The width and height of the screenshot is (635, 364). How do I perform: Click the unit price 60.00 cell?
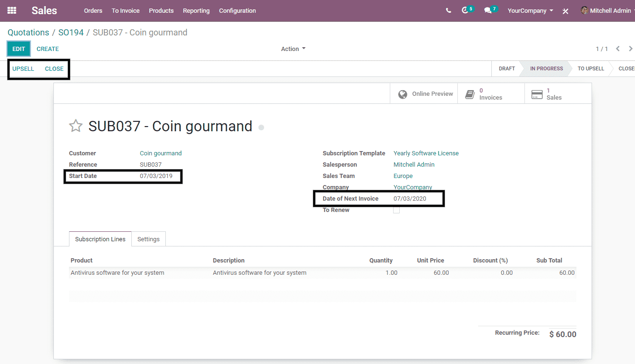(441, 273)
